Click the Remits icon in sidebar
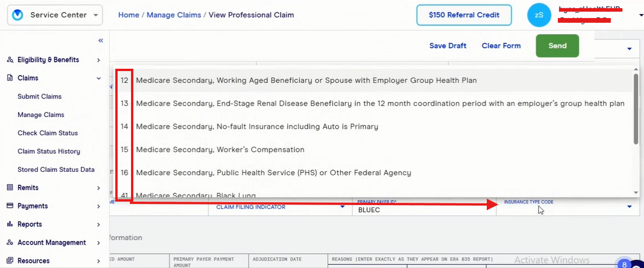The width and height of the screenshot is (644, 268). click(10, 188)
